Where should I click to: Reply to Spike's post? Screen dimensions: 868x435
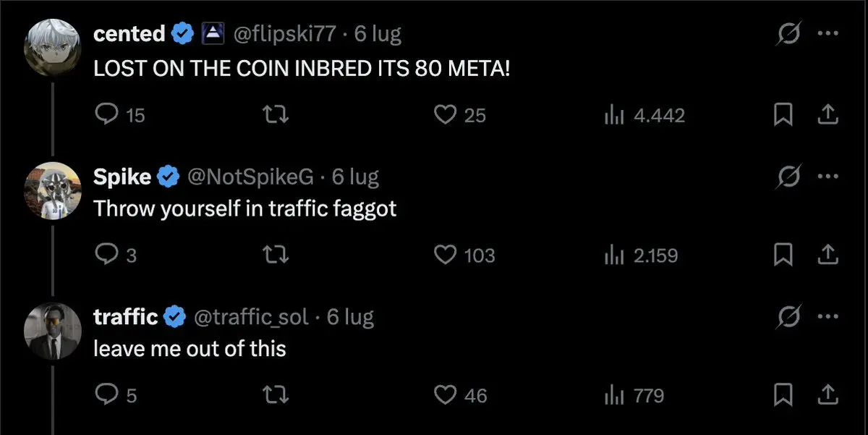point(116,255)
